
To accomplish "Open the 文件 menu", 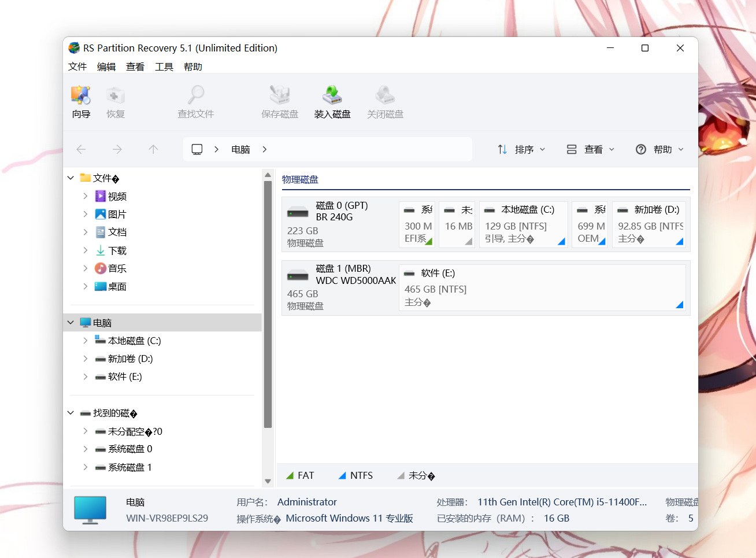I will coord(77,66).
